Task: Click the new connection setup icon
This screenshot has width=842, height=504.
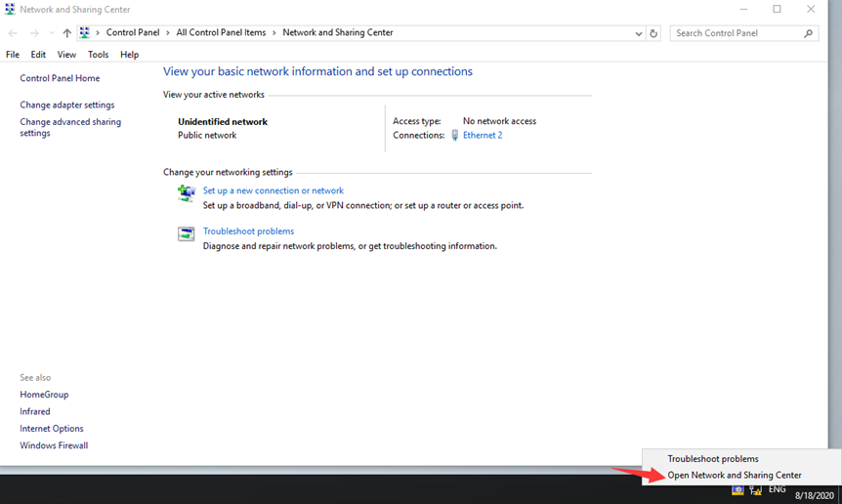Action: pos(187,193)
